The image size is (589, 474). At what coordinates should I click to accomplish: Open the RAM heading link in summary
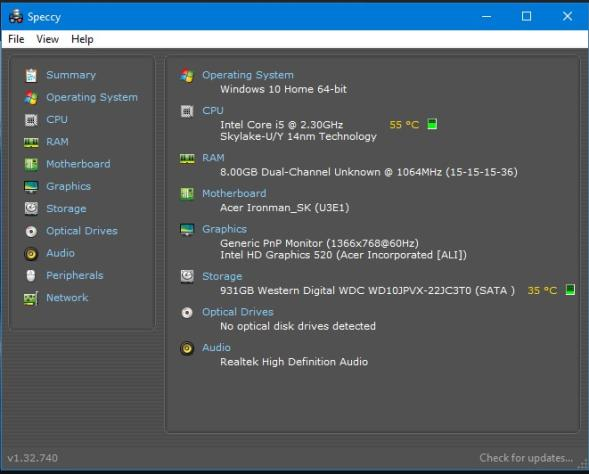point(213,158)
